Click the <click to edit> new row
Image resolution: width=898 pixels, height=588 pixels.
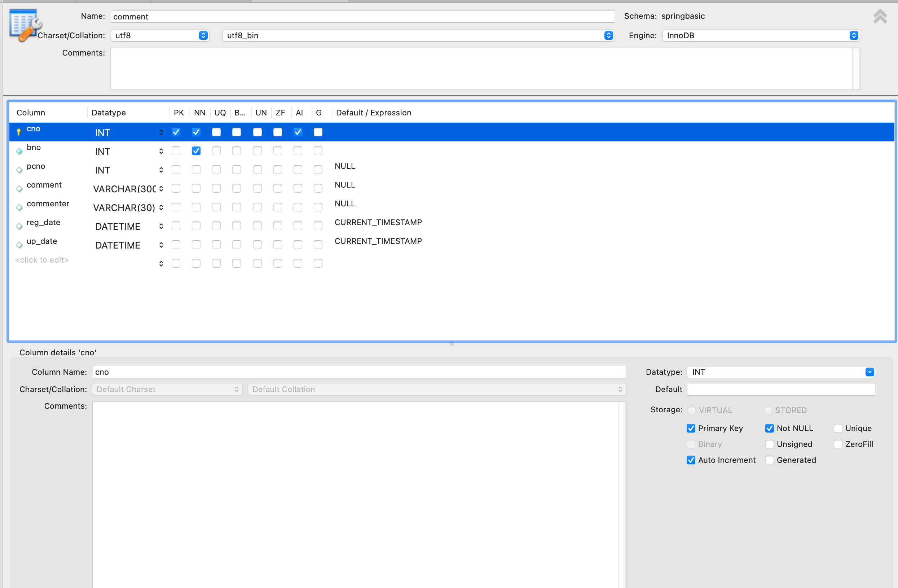(x=42, y=260)
